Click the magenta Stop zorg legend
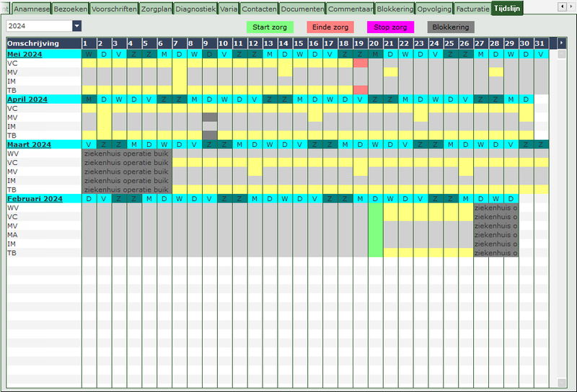This screenshot has height=392, width=577. (x=390, y=27)
